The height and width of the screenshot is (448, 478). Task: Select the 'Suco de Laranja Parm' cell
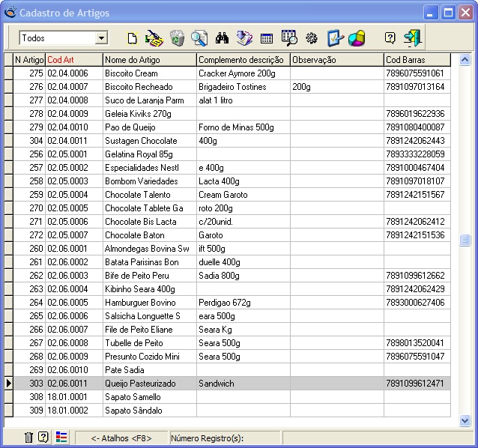150,100
